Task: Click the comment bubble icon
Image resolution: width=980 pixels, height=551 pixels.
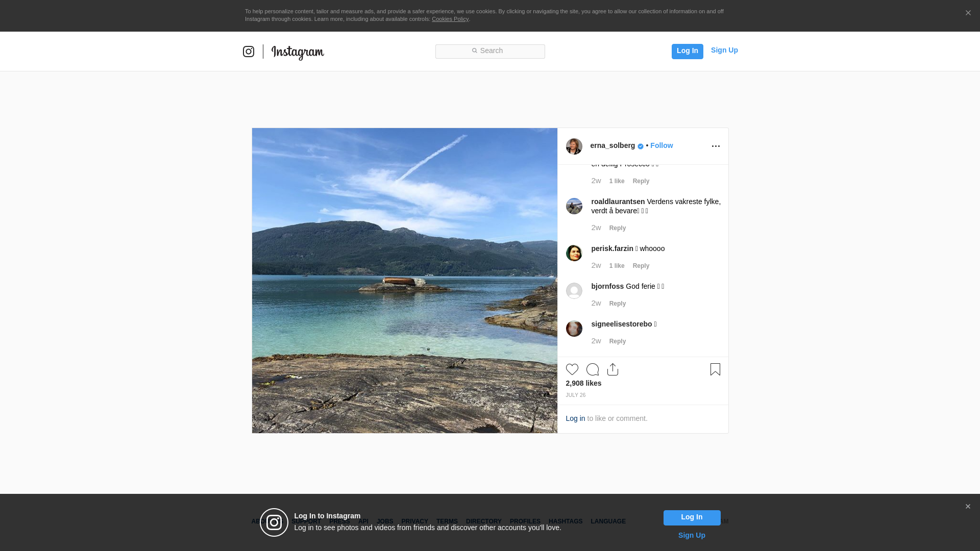Action: [x=593, y=369]
